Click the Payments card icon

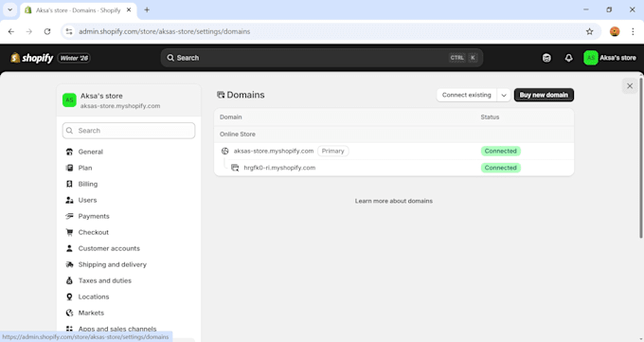click(x=69, y=216)
